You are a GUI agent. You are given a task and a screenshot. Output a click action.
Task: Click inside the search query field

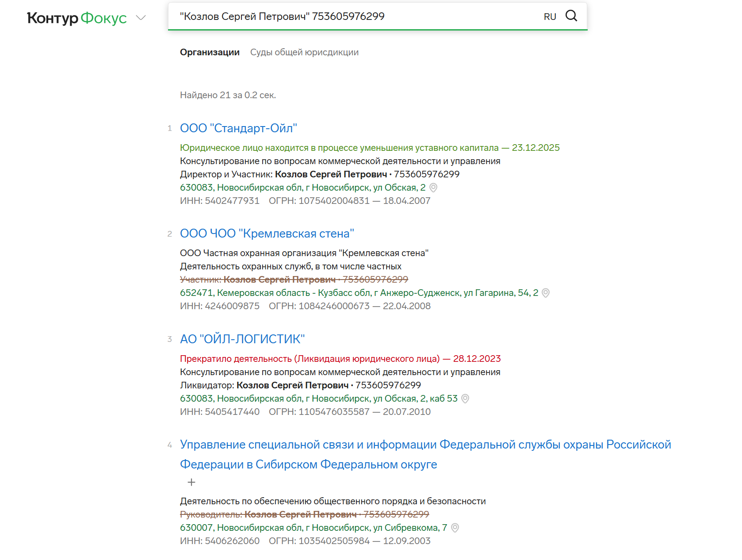(x=354, y=16)
